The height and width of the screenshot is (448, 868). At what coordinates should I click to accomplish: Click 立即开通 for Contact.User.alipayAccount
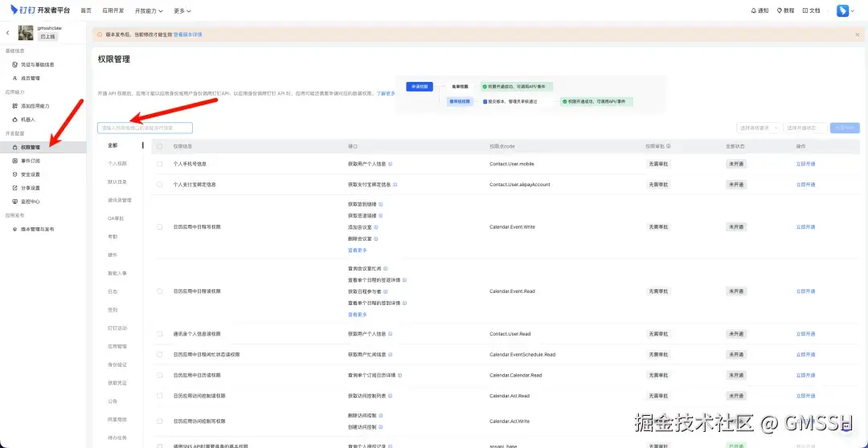(805, 185)
